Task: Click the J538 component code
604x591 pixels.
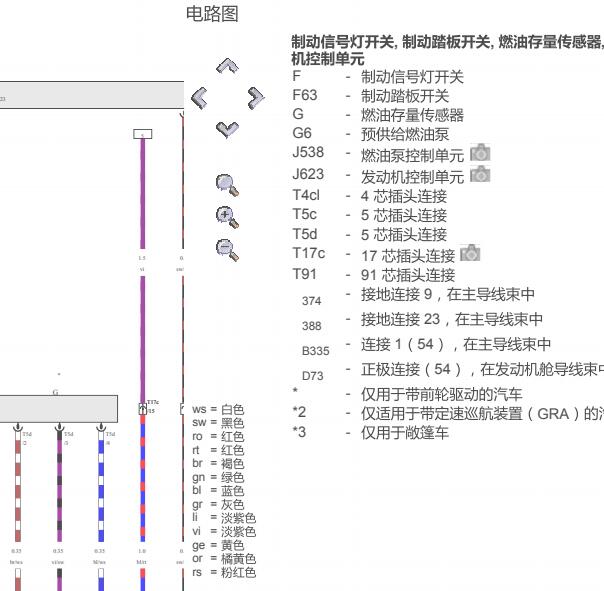Action: 308,152
